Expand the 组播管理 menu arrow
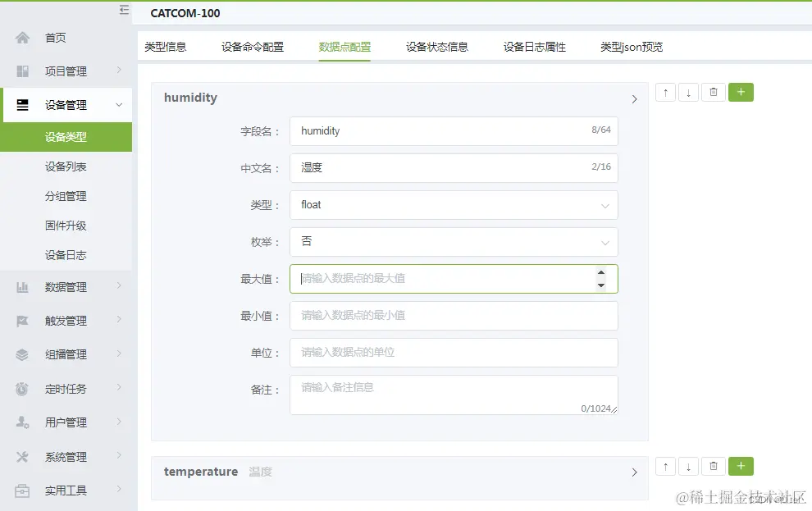This screenshot has height=511, width=812. [119, 354]
